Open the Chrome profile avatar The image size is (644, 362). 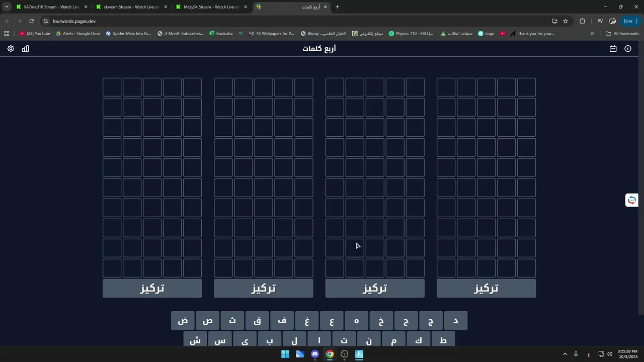tap(612, 21)
